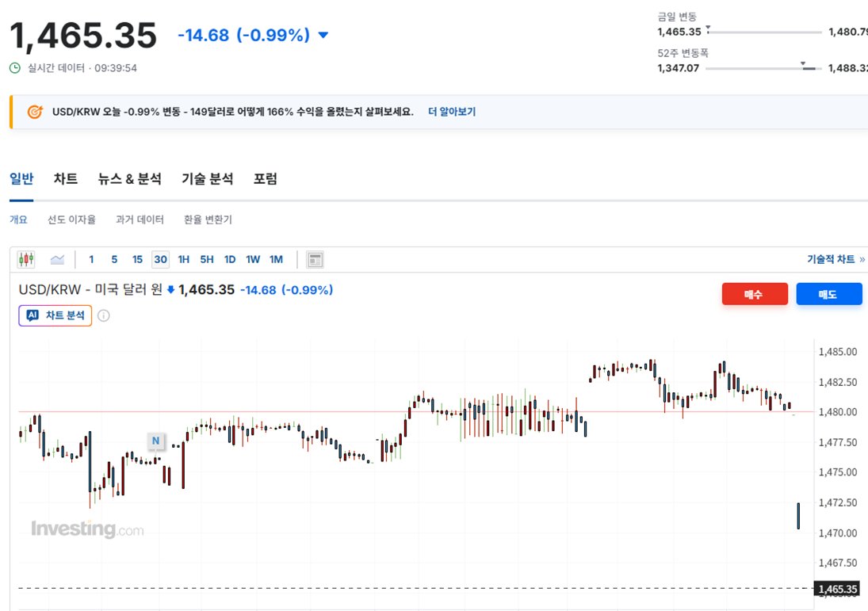868x611 pixels.
Task: Open the 뉴스 & 분석 tab
Action: point(129,179)
